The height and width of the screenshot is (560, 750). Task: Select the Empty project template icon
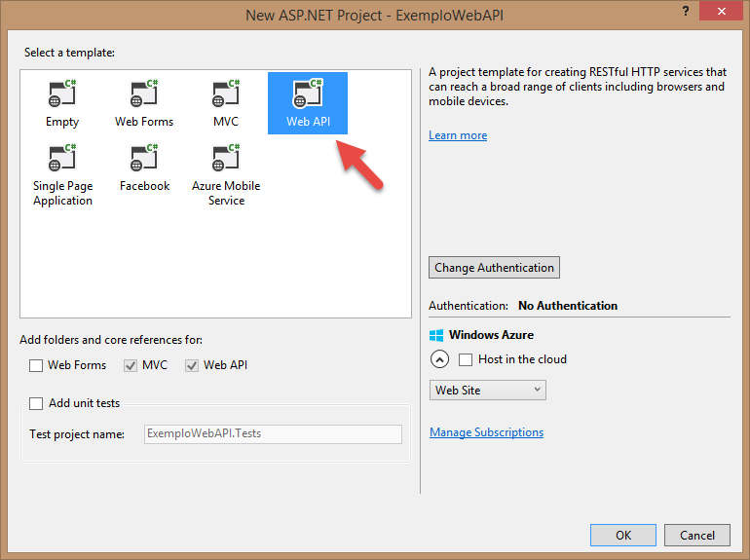pos(62,93)
